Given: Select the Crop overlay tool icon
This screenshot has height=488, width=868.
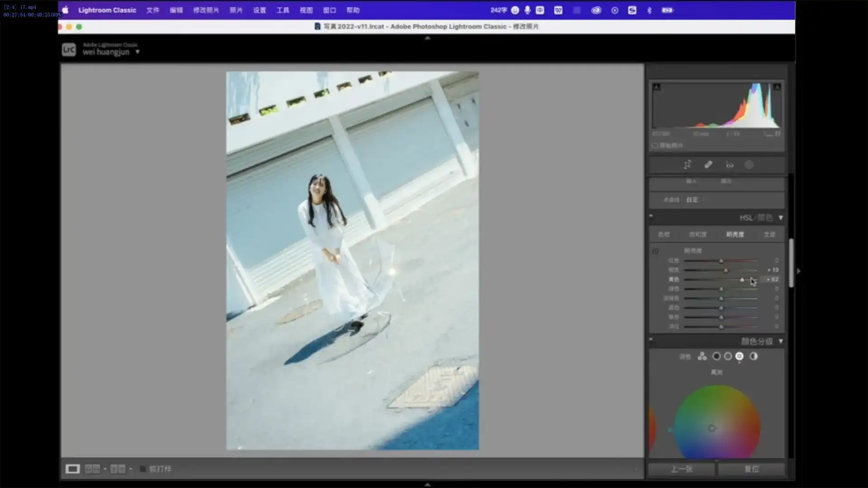Looking at the screenshot, I should pyautogui.click(x=687, y=165).
